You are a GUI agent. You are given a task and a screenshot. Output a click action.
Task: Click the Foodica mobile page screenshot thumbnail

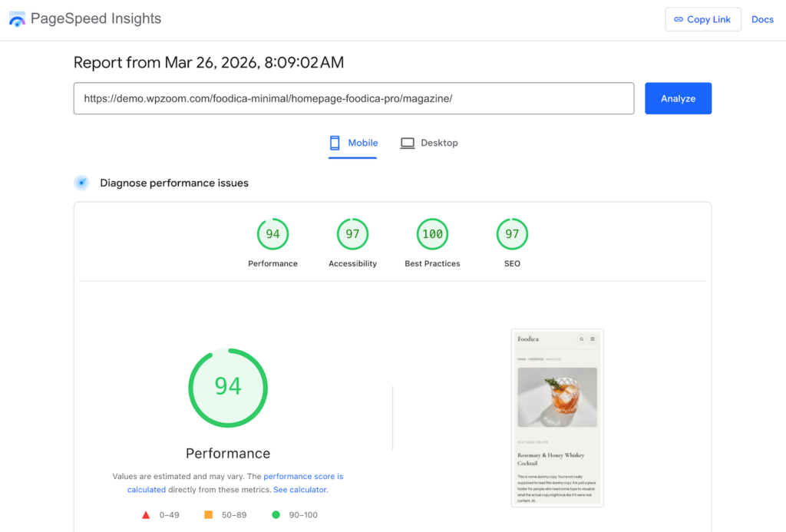[x=557, y=418]
